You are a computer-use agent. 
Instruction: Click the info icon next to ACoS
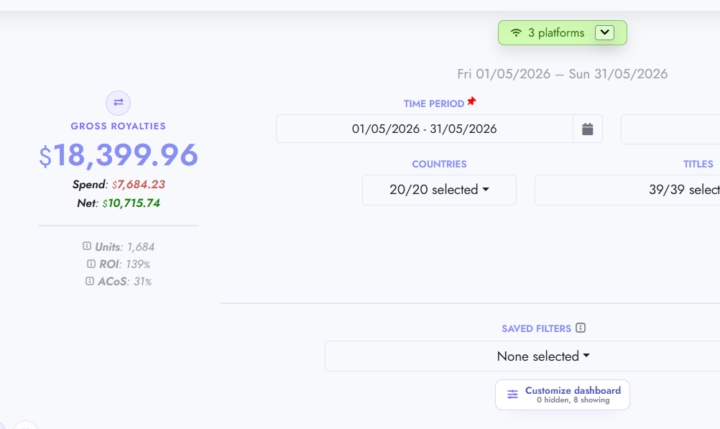tap(90, 281)
